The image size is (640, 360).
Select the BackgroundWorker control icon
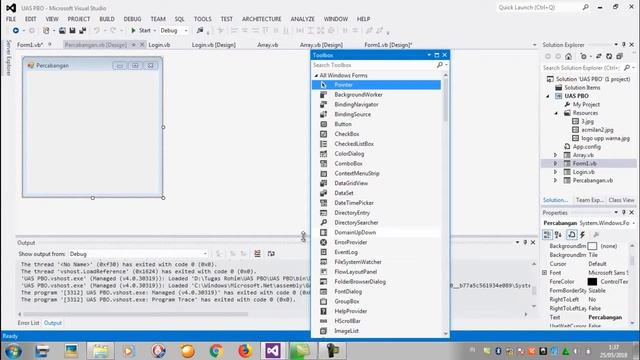coord(323,95)
